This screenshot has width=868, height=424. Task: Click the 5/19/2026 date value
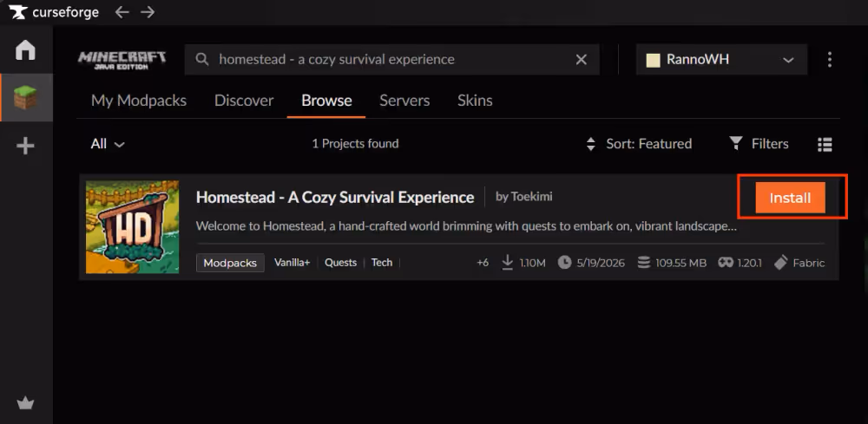tap(601, 263)
